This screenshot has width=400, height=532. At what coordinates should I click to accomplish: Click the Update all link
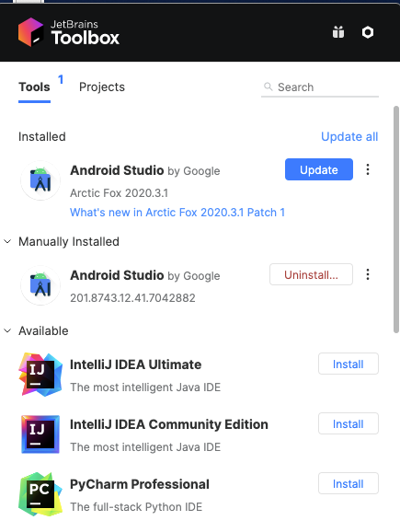click(x=349, y=137)
